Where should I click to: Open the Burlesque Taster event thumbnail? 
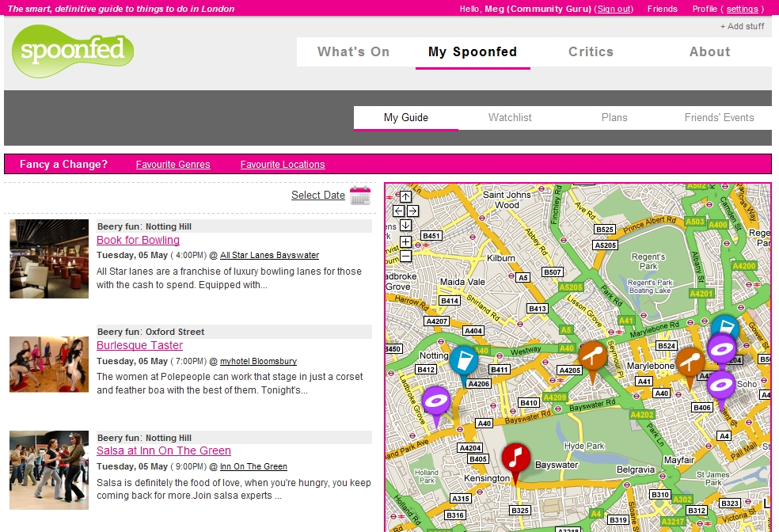49,364
